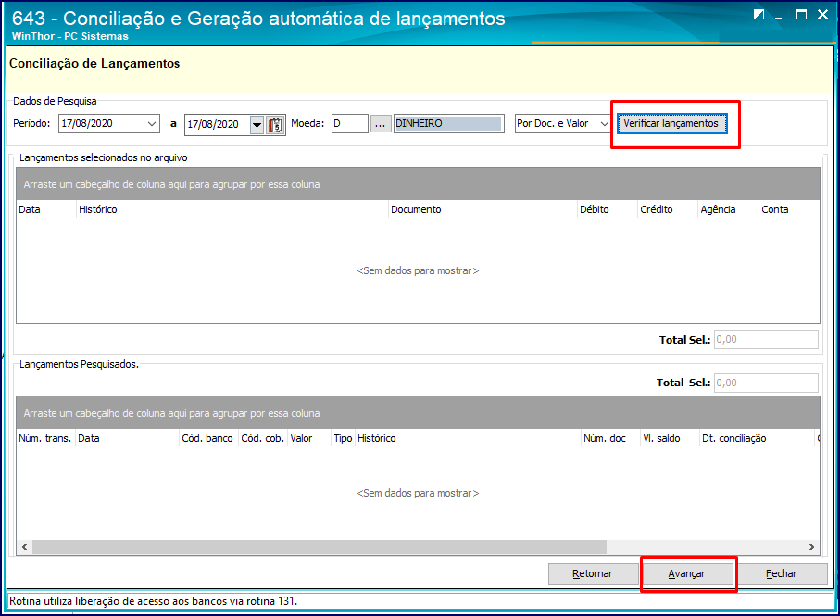Close the 643 routine window
This screenshot has height=616, width=840.
point(822,15)
